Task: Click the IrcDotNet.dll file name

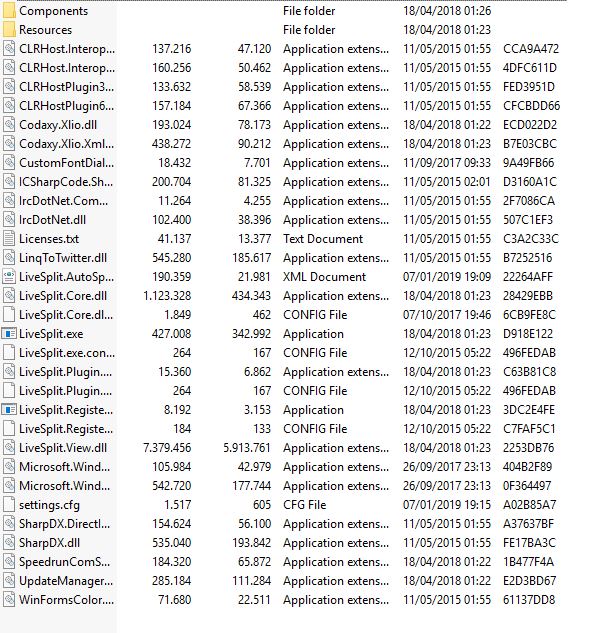Action: [x=52, y=220]
